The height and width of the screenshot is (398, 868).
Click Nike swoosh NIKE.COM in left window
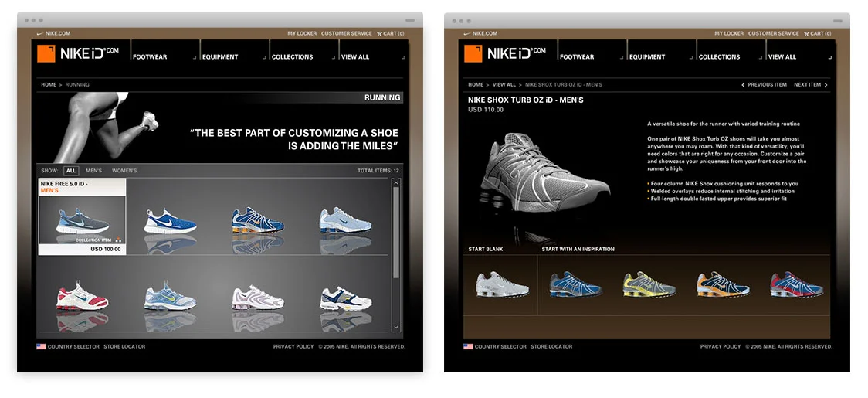click(x=53, y=34)
